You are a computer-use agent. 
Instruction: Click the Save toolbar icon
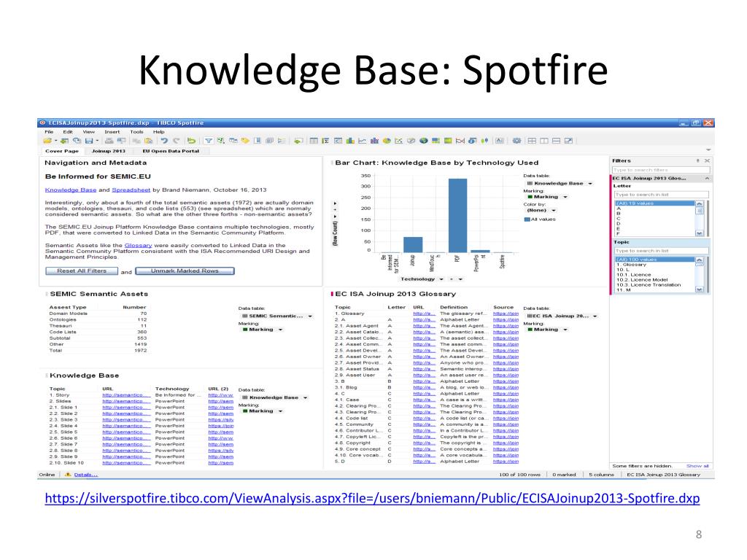[x=89, y=141]
